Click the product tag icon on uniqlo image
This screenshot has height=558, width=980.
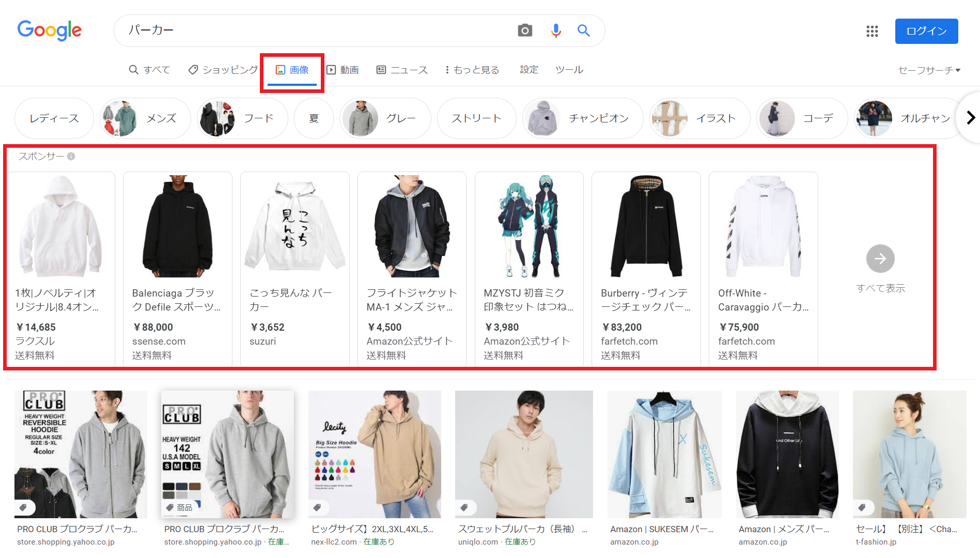(464, 507)
